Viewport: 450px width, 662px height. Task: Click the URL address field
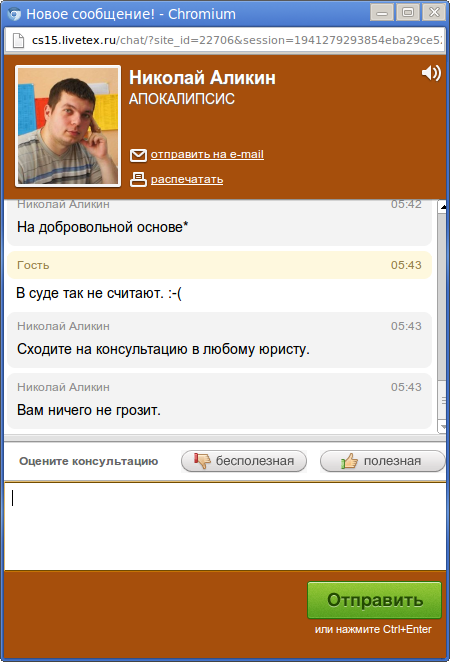[x=237, y=40]
